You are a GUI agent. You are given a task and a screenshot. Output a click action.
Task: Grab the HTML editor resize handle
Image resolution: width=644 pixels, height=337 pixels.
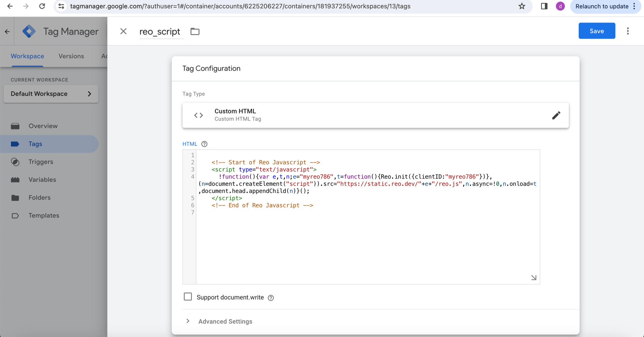pos(534,277)
